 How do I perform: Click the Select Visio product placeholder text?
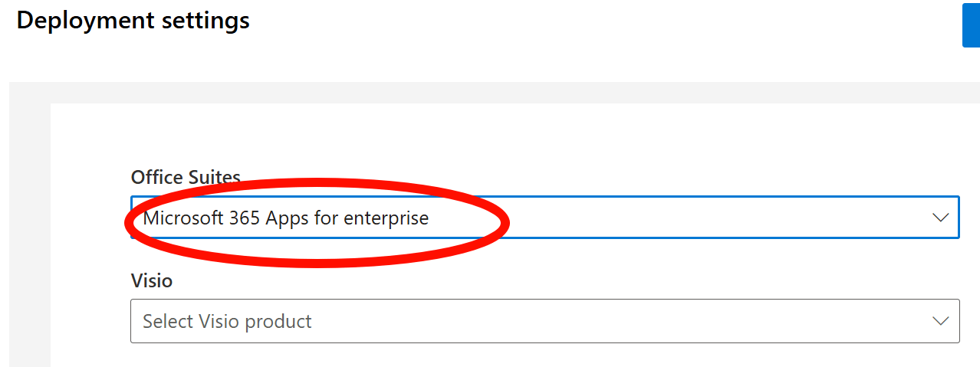click(227, 321)
